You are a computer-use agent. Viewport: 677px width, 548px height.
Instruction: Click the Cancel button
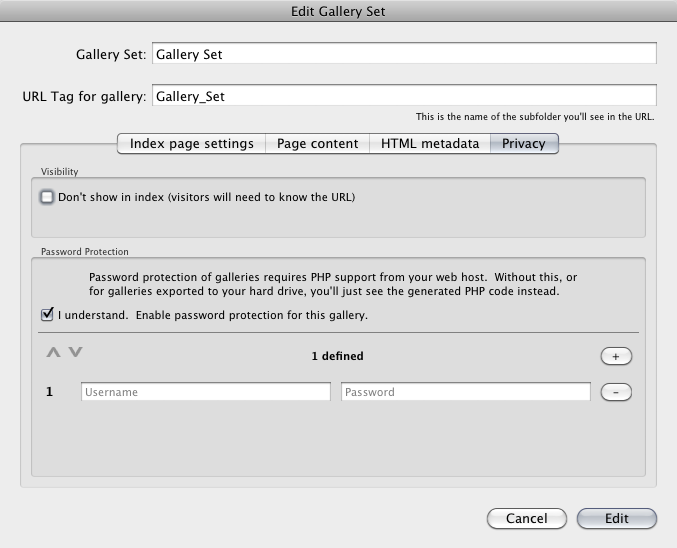(527, 518)
